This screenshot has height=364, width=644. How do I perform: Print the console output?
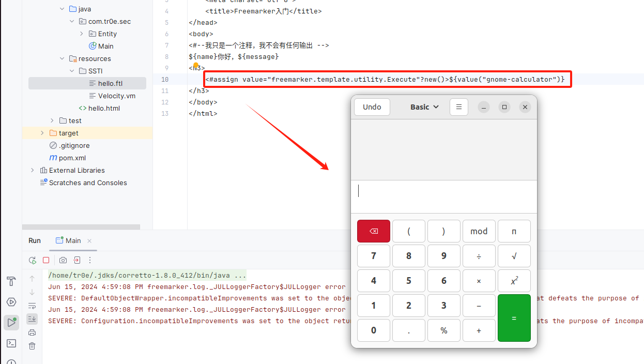(32, 332)
